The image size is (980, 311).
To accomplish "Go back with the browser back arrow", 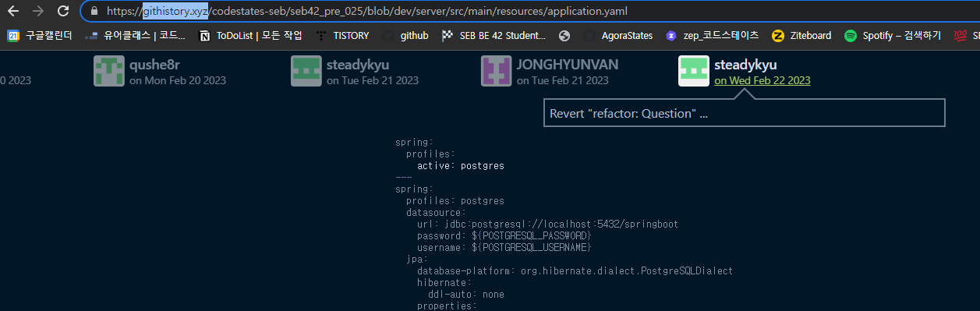I will click(12, 12).
